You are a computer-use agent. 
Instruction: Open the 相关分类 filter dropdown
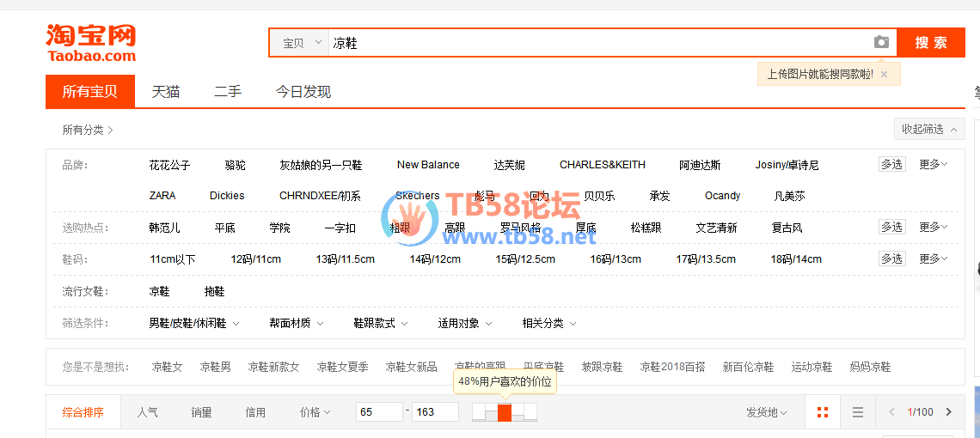pyautogui.click(x=549, y=323)
